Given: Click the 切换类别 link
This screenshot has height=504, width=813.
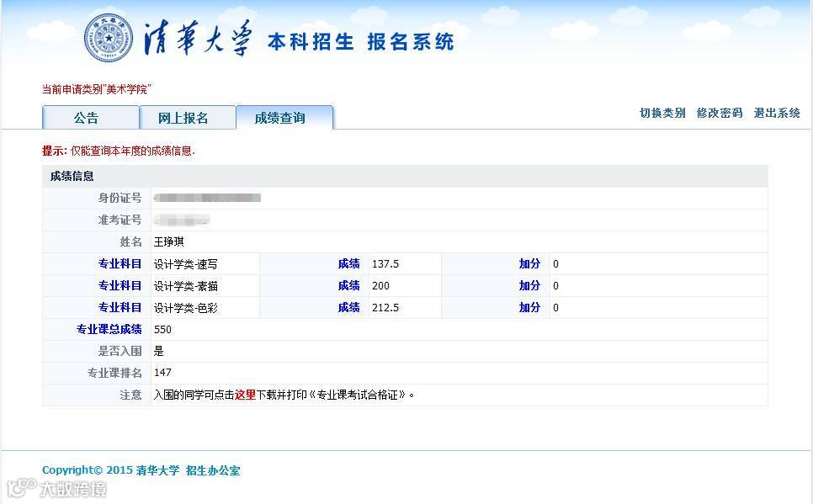Looking at the screenshot, I should tap(662, 113).
